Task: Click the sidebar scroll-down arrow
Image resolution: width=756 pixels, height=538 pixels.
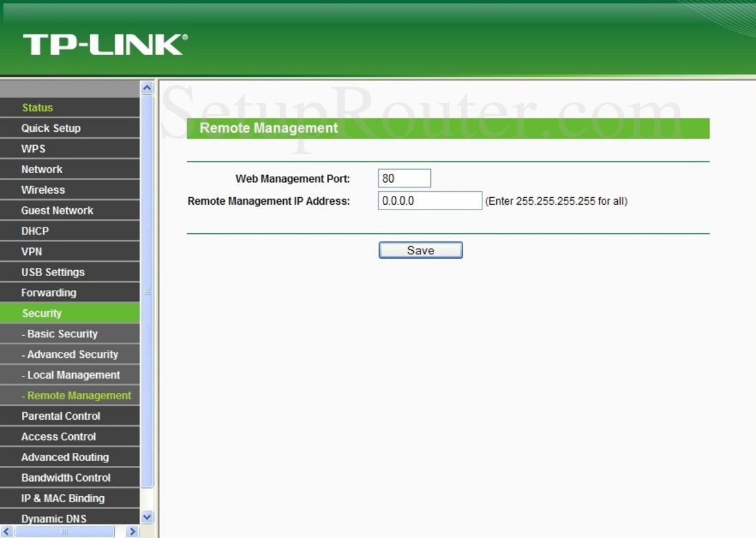Action: coord(147,517)
